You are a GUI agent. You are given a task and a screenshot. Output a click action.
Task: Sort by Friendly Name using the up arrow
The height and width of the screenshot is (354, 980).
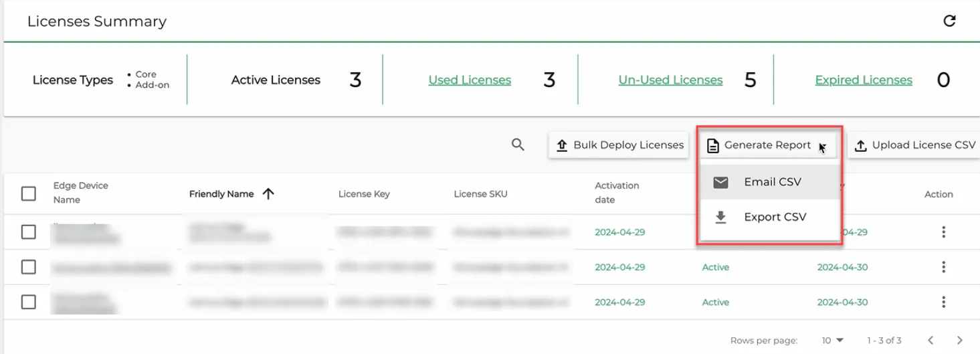click(268, 194)
